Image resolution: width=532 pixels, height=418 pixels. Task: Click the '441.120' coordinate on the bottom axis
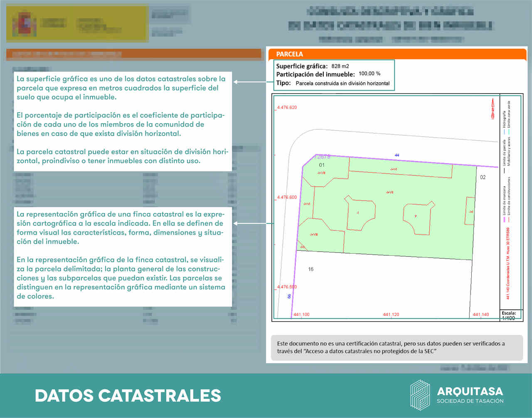coord(391,314)
